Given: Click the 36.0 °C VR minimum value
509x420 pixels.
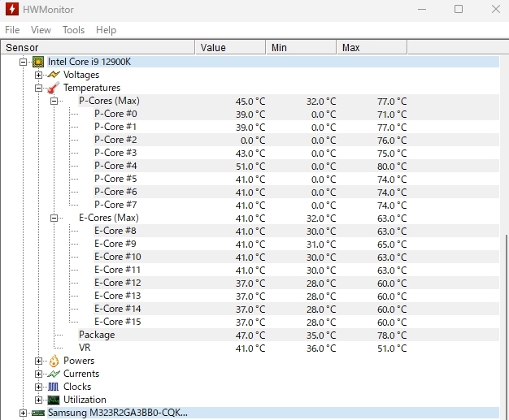Looking at the screenshot, I should pos(321,349).
